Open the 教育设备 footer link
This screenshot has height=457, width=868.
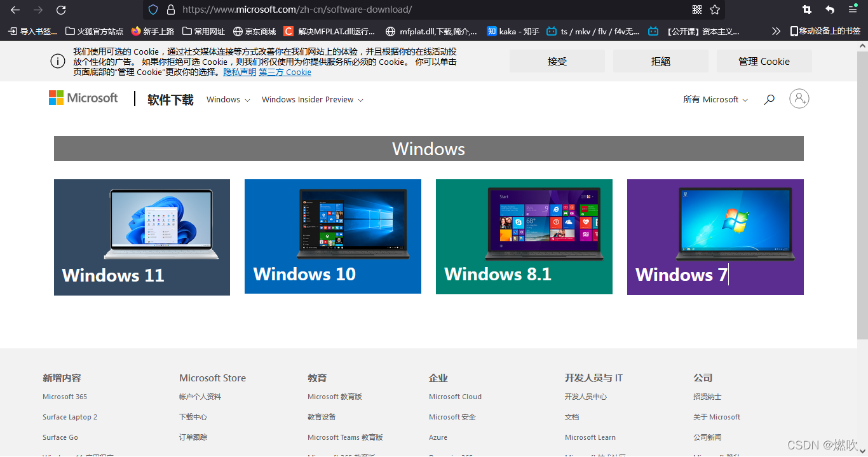pos(322,417)
